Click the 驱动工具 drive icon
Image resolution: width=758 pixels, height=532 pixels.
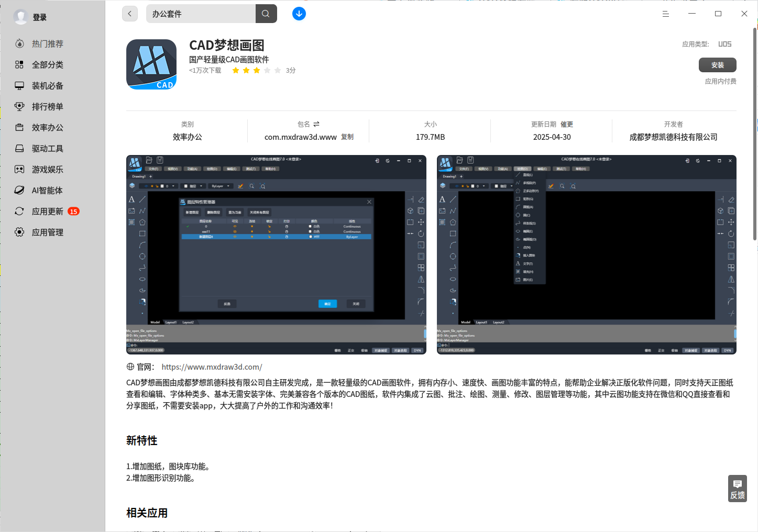(x=19, y=148)
